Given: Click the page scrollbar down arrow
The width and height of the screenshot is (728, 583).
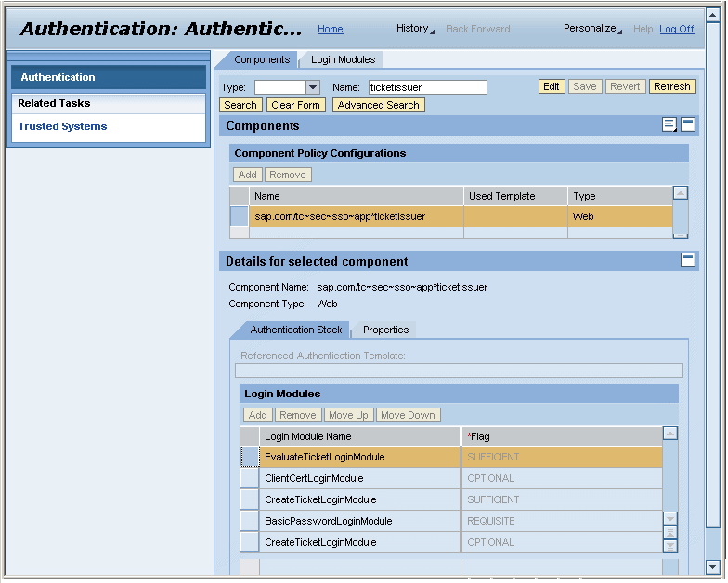Looking at the screenshot, I should pyautogui.click(x=712, y=566).
